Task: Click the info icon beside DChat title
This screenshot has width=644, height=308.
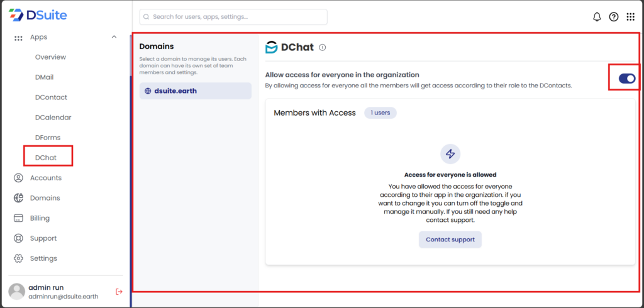Action: [x=323, y=47]
